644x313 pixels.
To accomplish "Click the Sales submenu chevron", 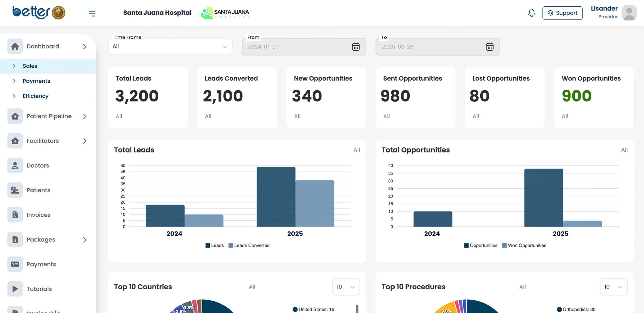I will (14, 66).
